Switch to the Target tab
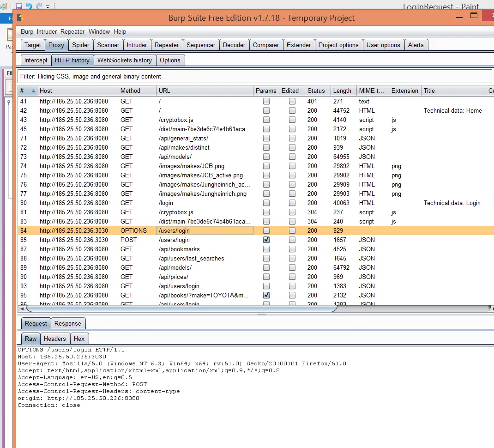The height and width of the screenshot is (448, 494). coord(33,45)
